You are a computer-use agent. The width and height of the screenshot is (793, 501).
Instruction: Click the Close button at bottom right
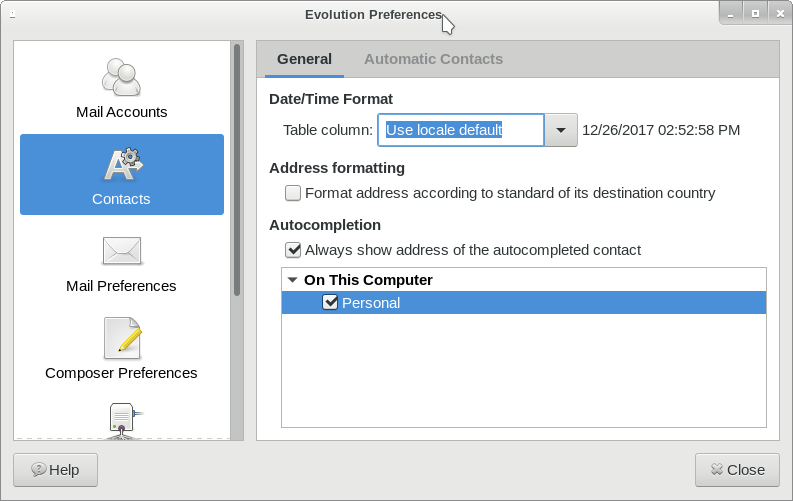point(737,469)
